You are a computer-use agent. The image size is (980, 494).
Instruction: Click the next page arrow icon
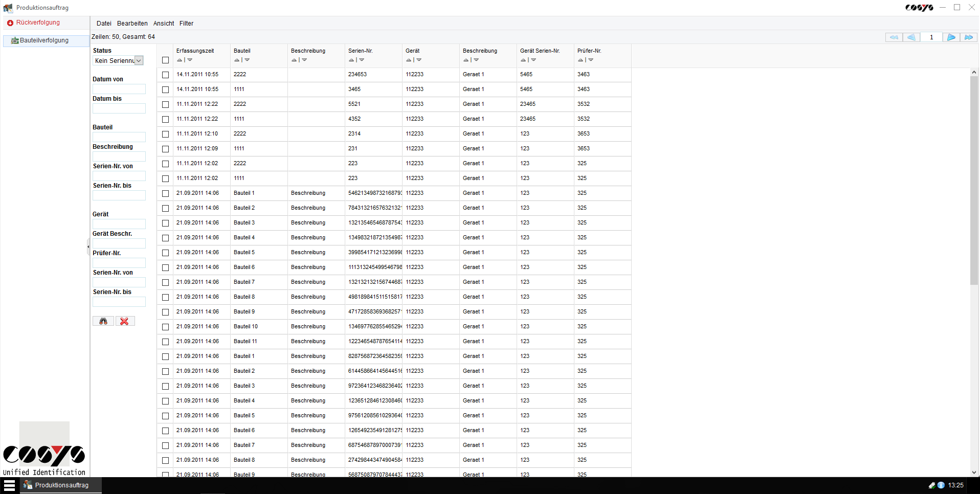pyautogui.click(x=951, y=37)
